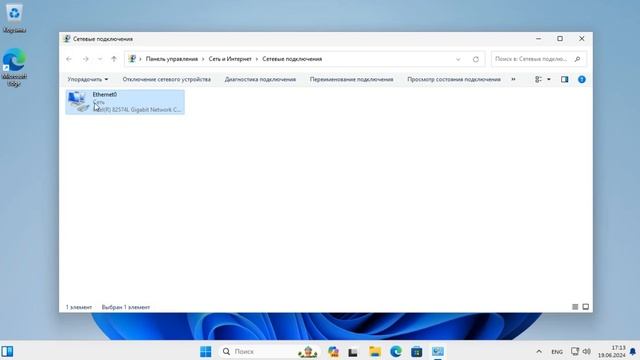Open the volume tray icon
Image resolution: width=640 pixels, height=360 pixels.
tap(587, 351)
